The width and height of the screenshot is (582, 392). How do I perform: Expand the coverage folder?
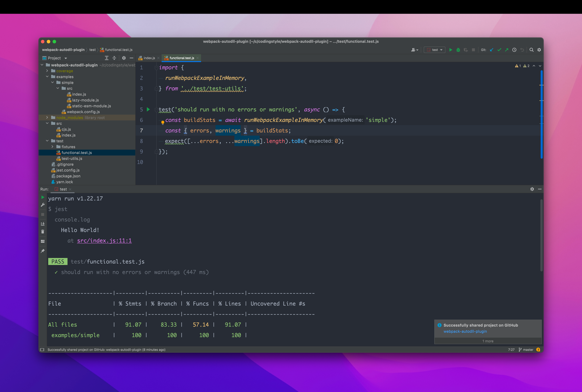47,71
